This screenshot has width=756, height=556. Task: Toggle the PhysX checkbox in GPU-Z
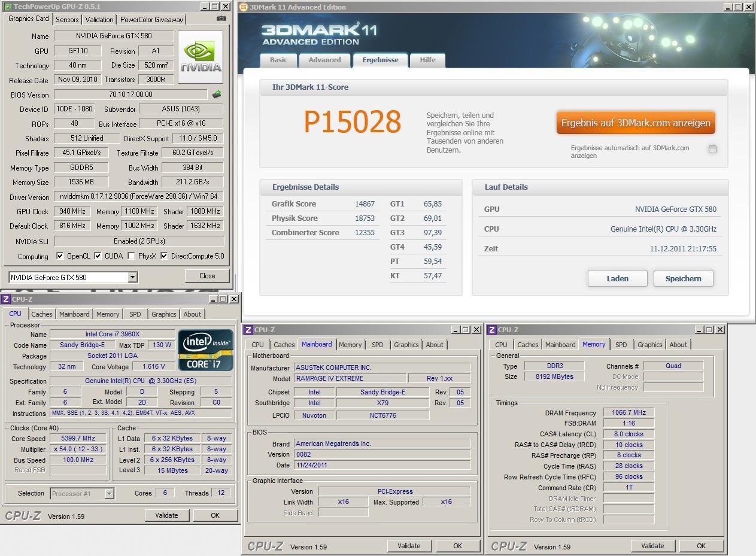131,256
